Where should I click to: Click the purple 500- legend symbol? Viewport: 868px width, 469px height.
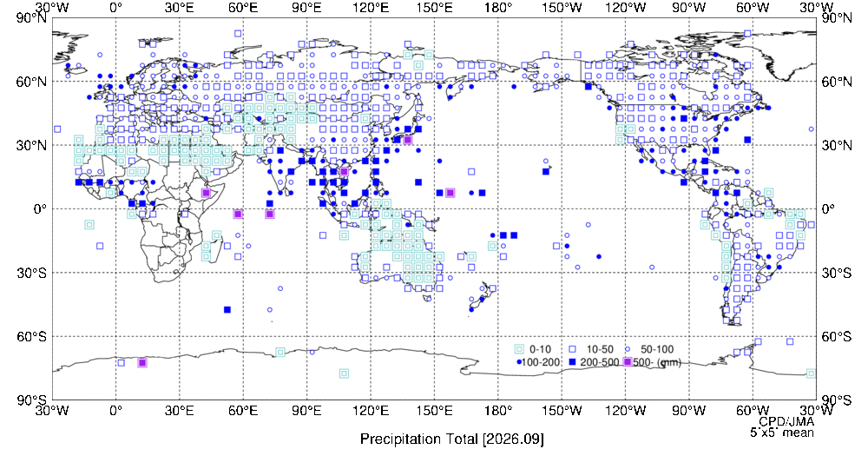(628, 362)
